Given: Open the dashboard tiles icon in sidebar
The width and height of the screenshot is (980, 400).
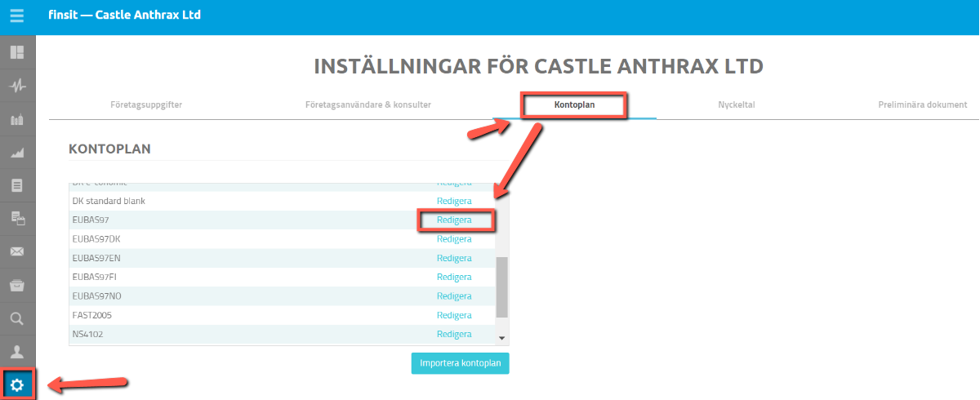Looking at the screenshot, I should [x=17, y=52].
